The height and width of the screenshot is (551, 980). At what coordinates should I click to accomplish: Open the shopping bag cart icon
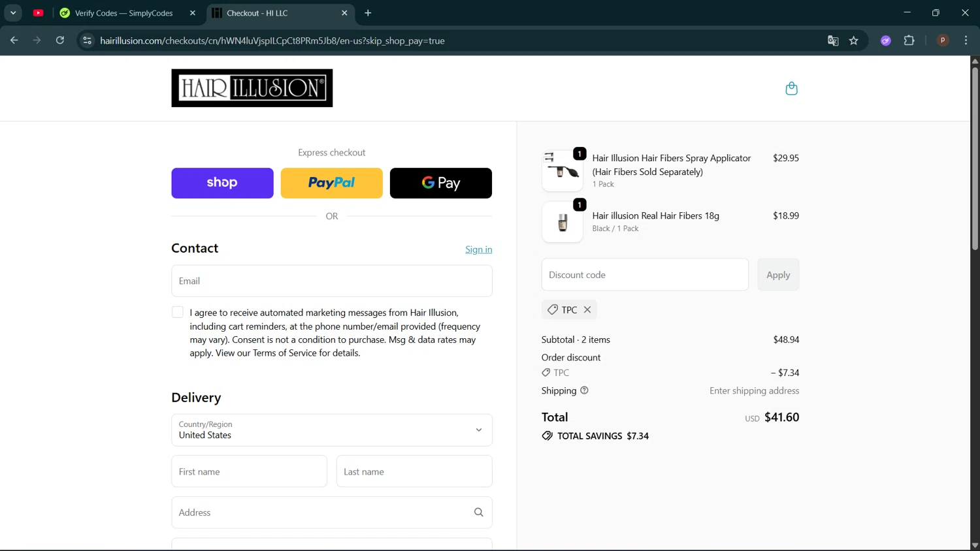[x=791, y=88]
